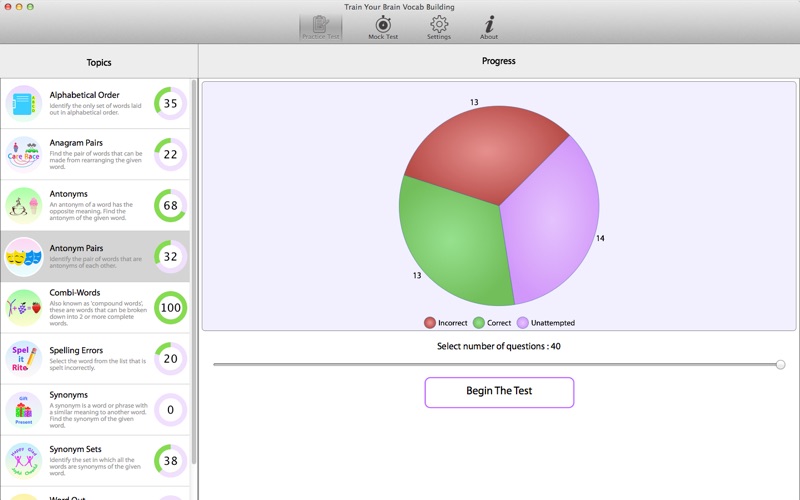
Task: Click the Correct green legend swatch
Action: tap(479, 322)
